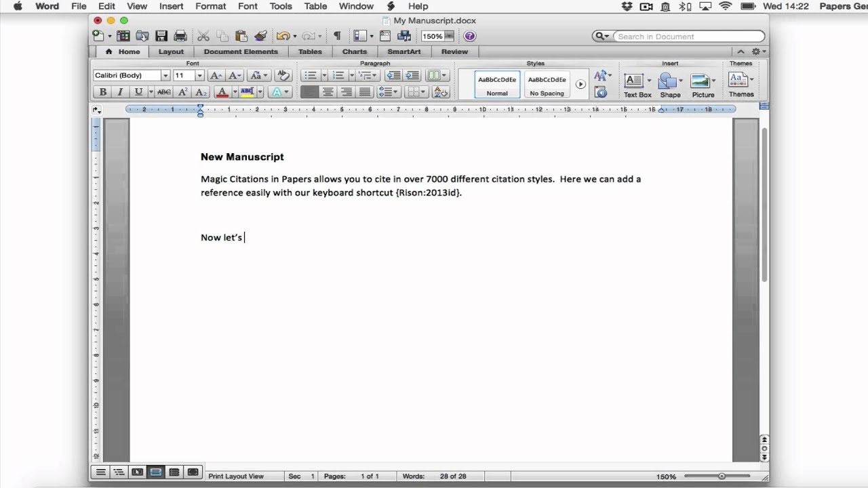The width and height of the screenshot is (868, 488).
Task: Toggle show paragraph marks (¶)
Action: [337, 36]
